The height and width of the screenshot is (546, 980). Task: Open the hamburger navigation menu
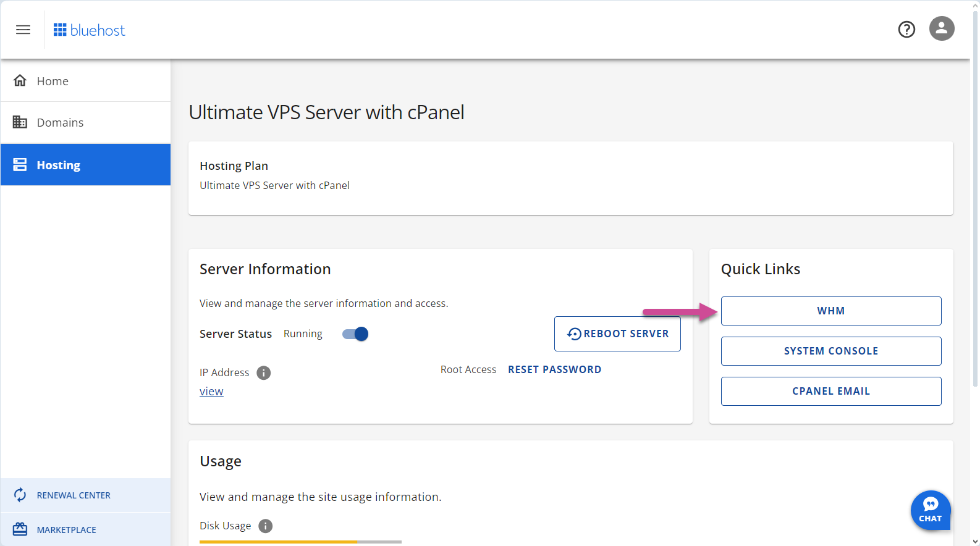tap(23, 30)
